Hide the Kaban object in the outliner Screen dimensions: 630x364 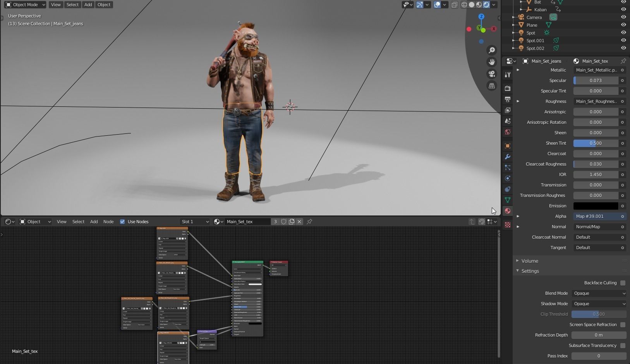coord(623,10)
